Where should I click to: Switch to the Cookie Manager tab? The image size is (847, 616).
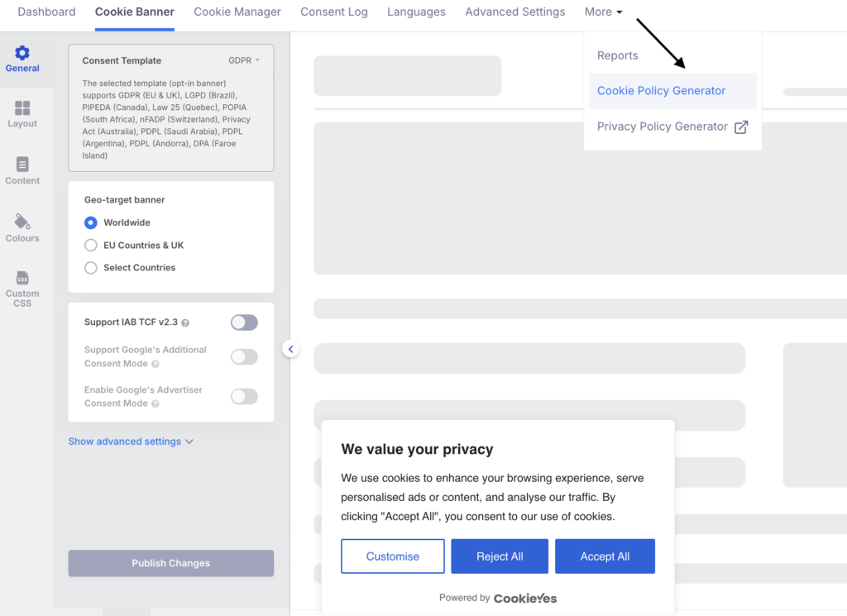click(x=237, y=12)
